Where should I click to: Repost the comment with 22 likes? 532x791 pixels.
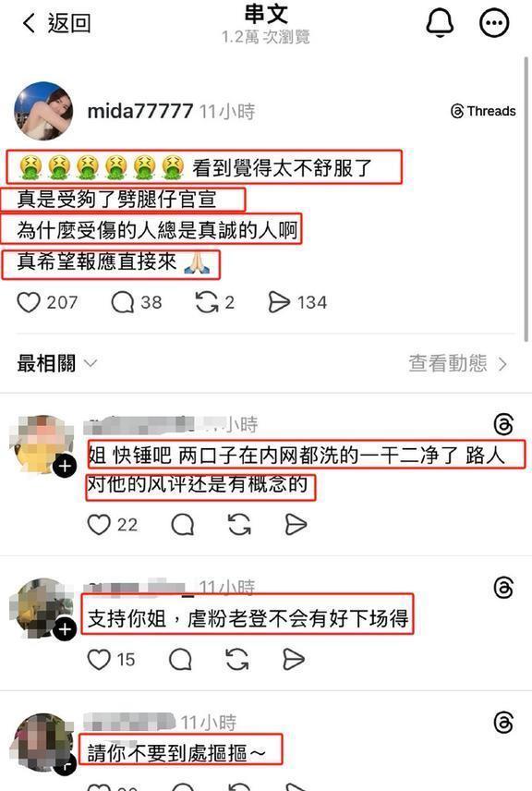pyautogui.click(x=239, y=524)
